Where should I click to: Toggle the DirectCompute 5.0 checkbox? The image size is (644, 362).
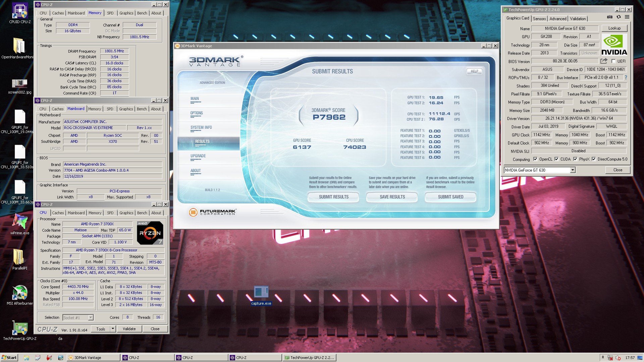tap(594, 159)
